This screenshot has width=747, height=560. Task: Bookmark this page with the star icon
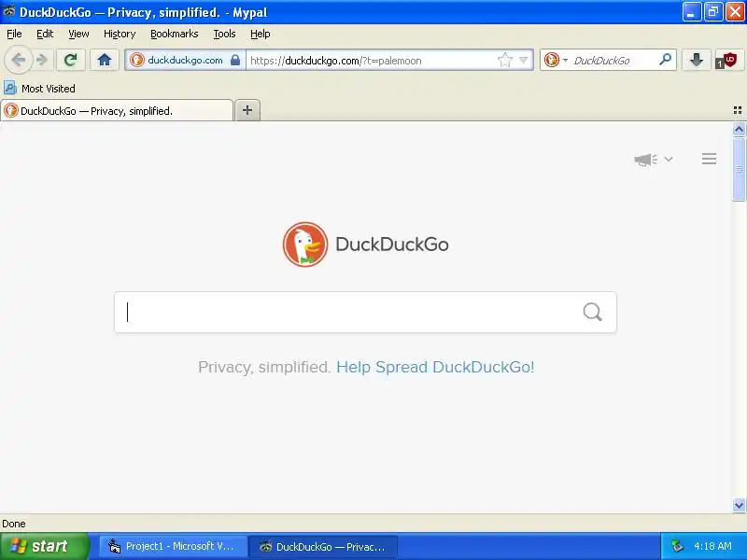coord(504,60)
